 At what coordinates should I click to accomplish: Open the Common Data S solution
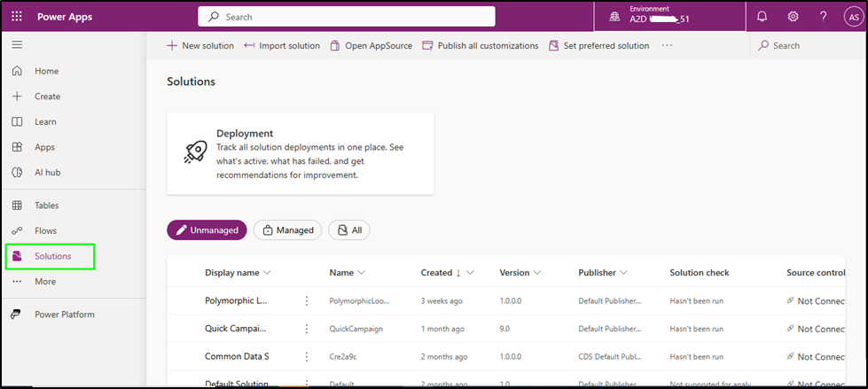[x=237, y=357]
